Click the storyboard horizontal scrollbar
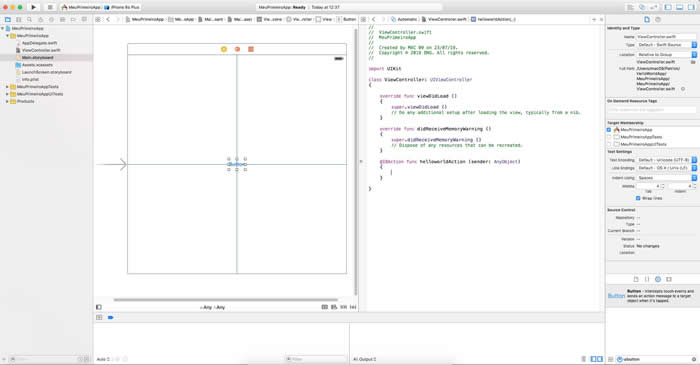700x365 pixels. pyautogui.click(x=225, y=300)
